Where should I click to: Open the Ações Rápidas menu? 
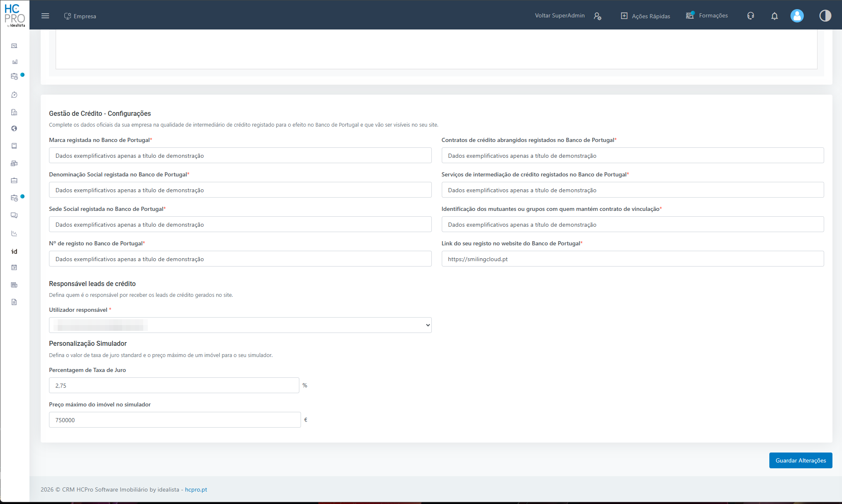(645, 16)
